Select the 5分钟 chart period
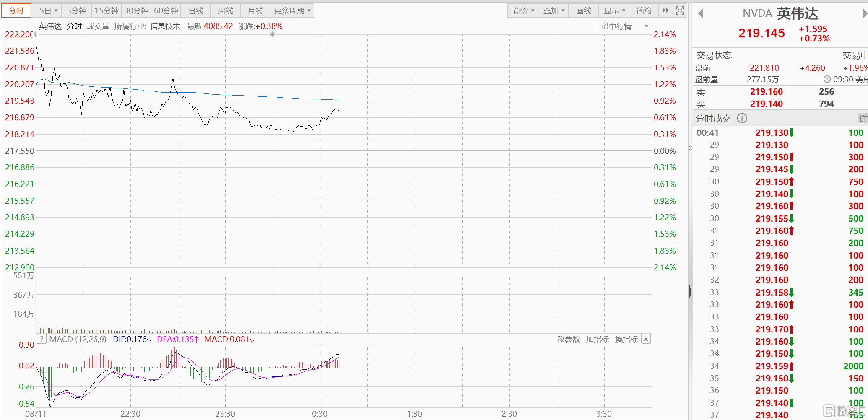The image size is (868, 420). (x=76, y=10)
